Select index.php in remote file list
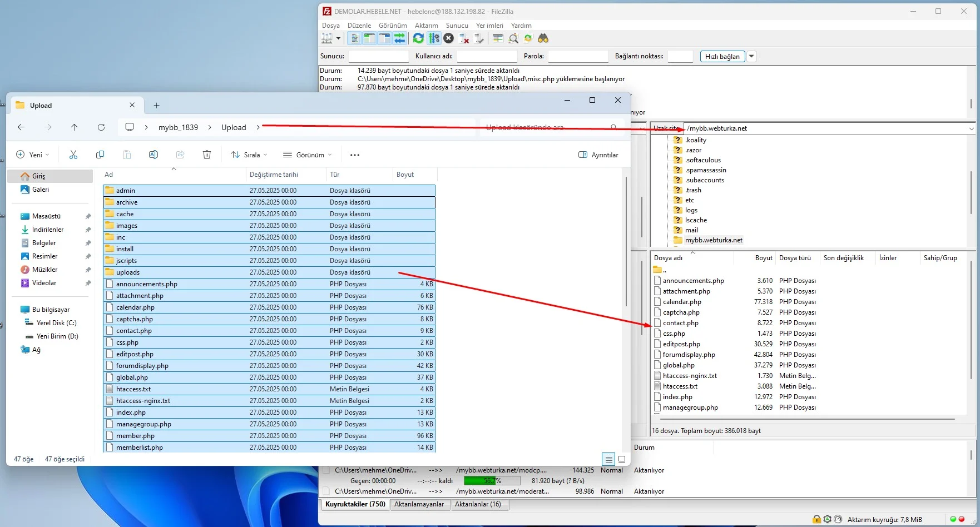The height and width of the screenshot is (527, 980). [x=677, y=397]
